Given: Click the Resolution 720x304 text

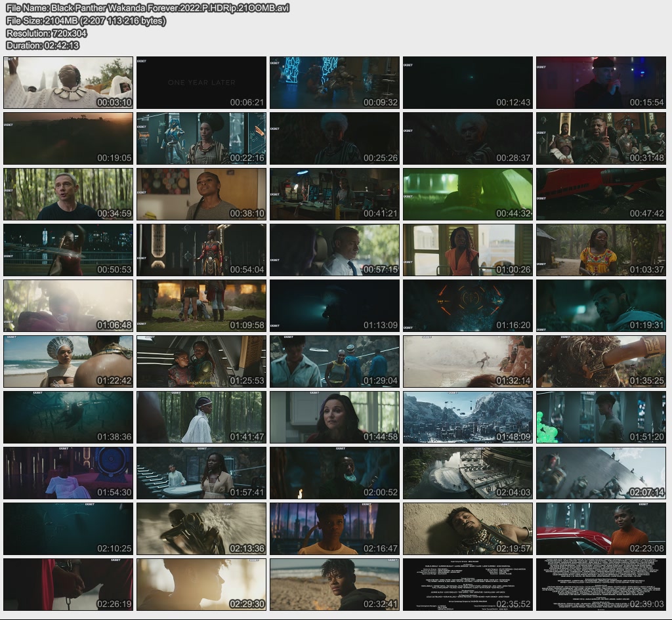Looking at the screenshot, I should [x=47, y=33].
